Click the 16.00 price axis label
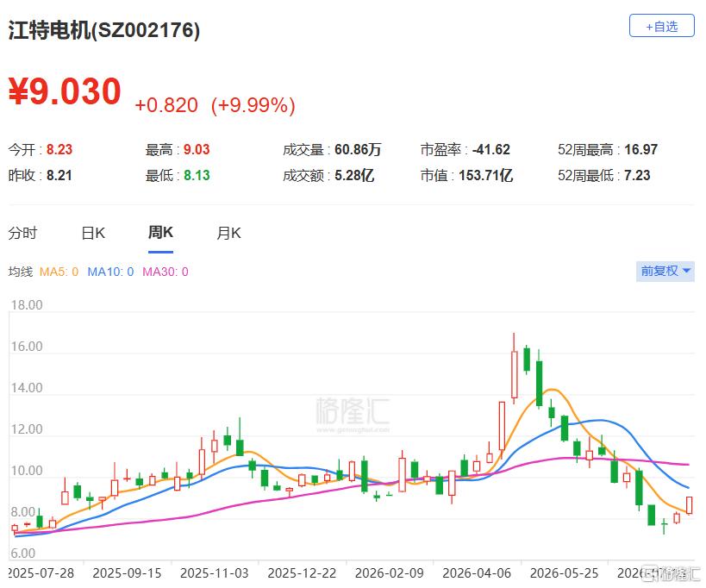Viewport: 706px width, 588px height. (x=27, y=347)
